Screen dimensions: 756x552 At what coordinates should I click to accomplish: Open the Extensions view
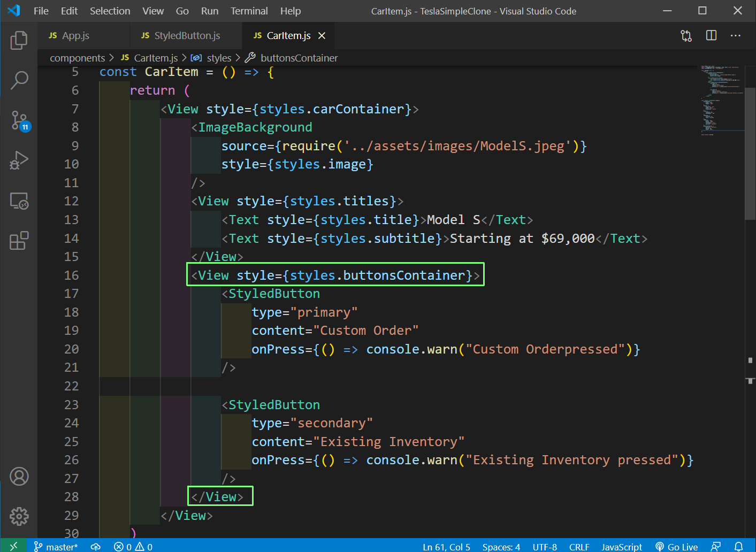tap(19, 241)
